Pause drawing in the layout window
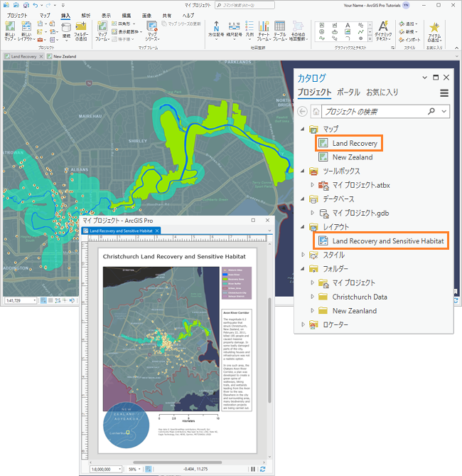 (253, 469)
